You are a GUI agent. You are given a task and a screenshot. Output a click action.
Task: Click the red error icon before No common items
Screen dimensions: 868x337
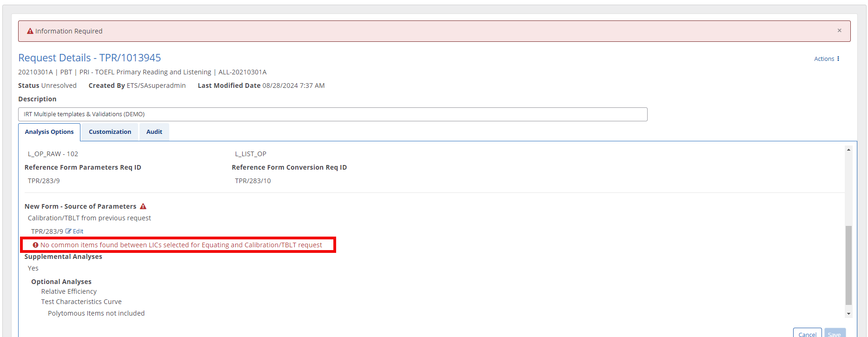(x=35, y=245)
